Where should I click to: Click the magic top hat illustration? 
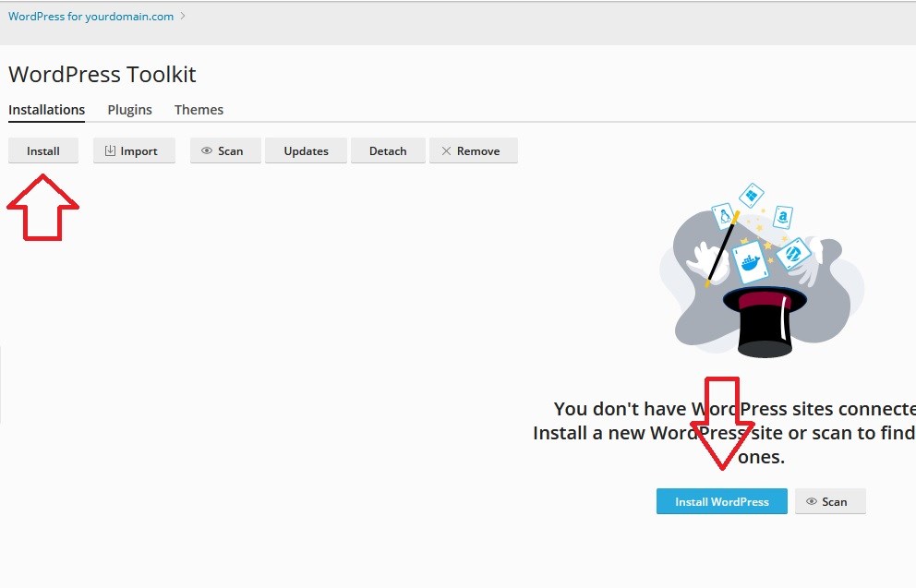(x=765, y=321)
